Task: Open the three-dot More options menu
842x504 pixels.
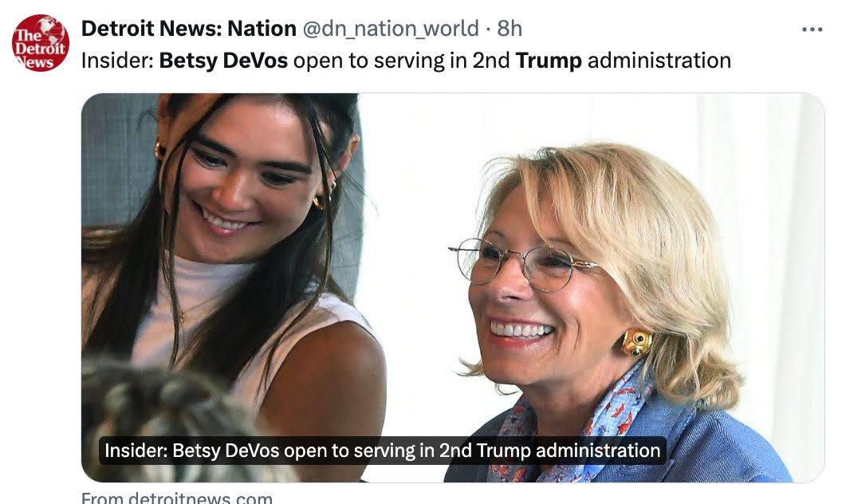Action: (x=812, y=30)
